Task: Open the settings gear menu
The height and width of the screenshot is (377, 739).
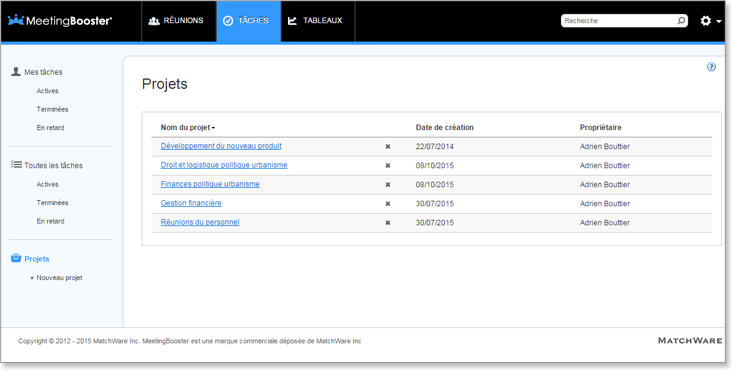Action: 706,21
